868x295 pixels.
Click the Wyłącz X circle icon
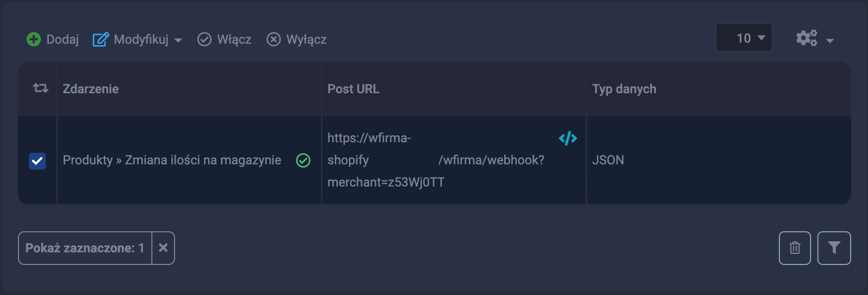coord(273,40)
